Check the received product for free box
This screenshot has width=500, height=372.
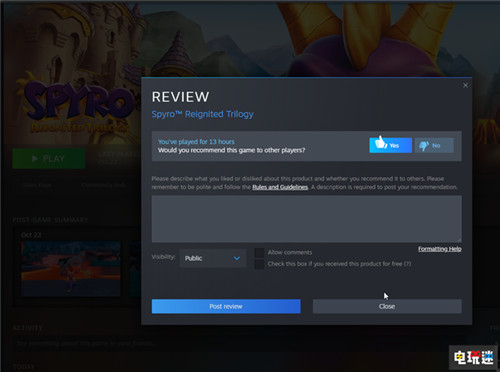tap(259, 264)
